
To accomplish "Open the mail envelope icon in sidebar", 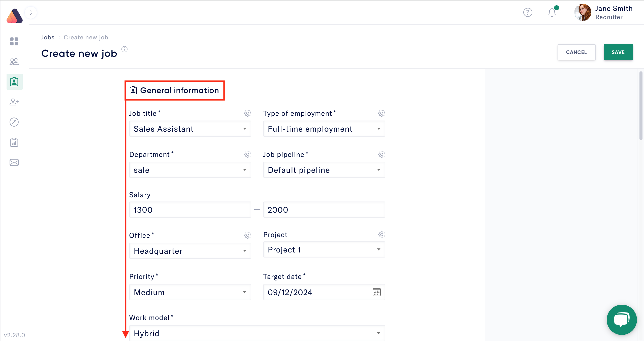I will point(14,162).
